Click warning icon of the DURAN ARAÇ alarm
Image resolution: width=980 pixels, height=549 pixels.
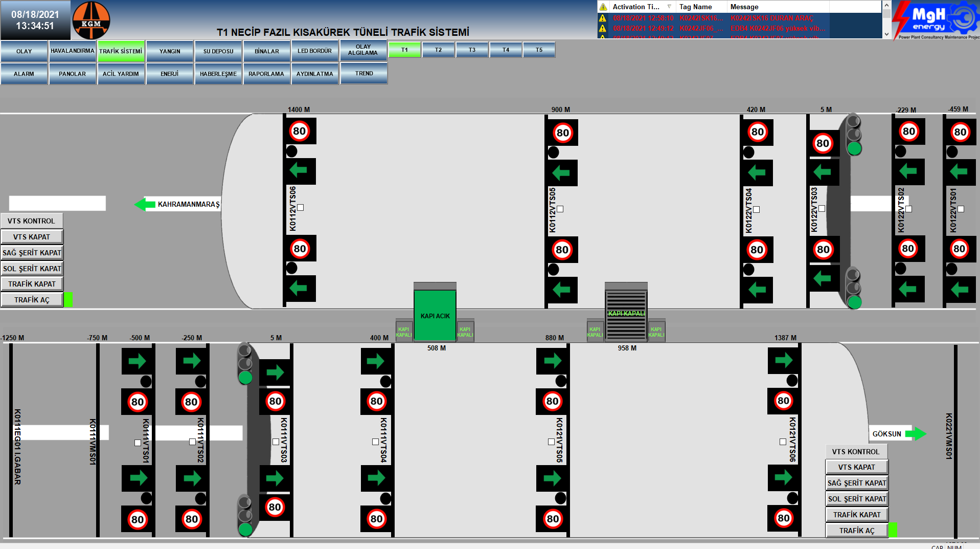point(603,18)
